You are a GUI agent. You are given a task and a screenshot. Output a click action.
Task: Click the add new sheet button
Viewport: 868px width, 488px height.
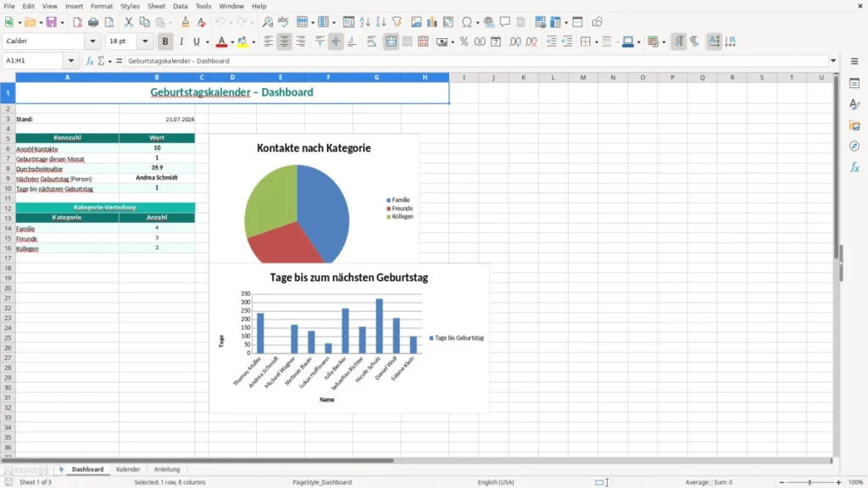pos(61,469)
